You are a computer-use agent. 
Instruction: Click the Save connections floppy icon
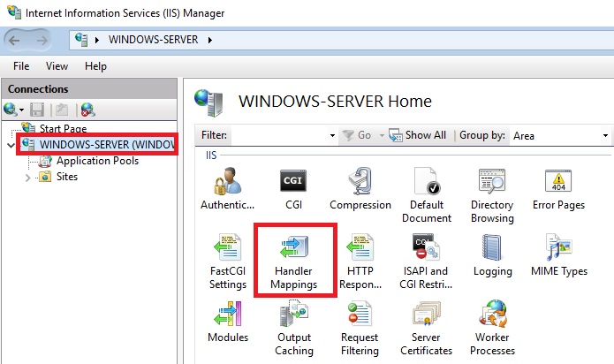pos(37,110)
